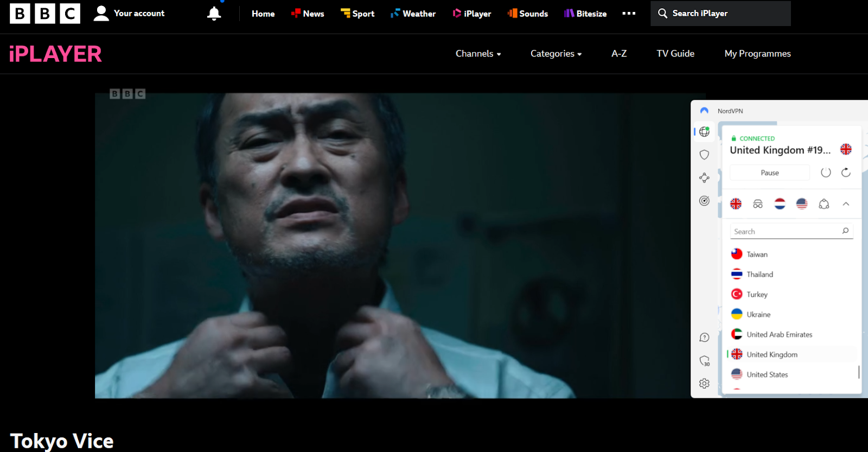
Task: Expand the Categories dropdown
Action: tap(556, 54)
